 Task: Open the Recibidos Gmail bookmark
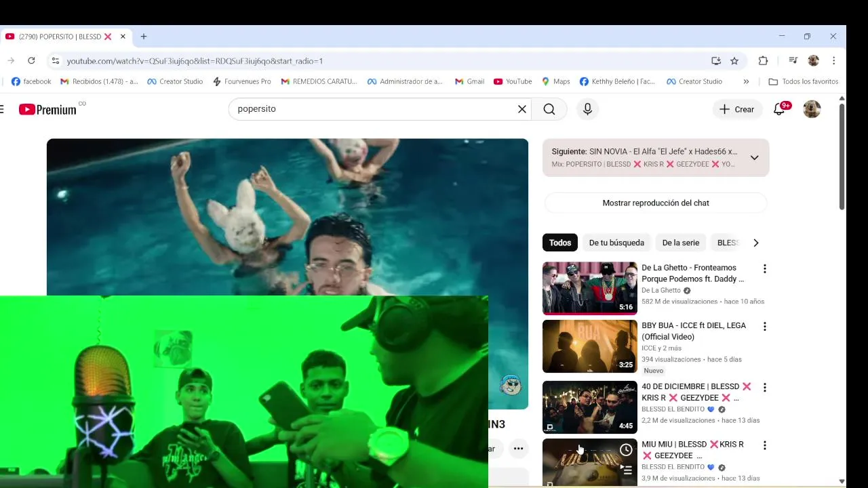99,81
